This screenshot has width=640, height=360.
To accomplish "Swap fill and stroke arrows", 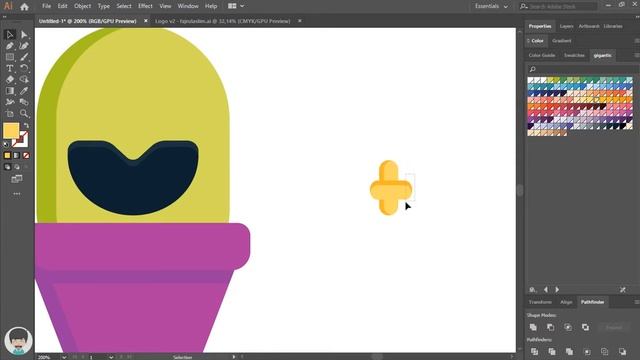I will point(26,125).
